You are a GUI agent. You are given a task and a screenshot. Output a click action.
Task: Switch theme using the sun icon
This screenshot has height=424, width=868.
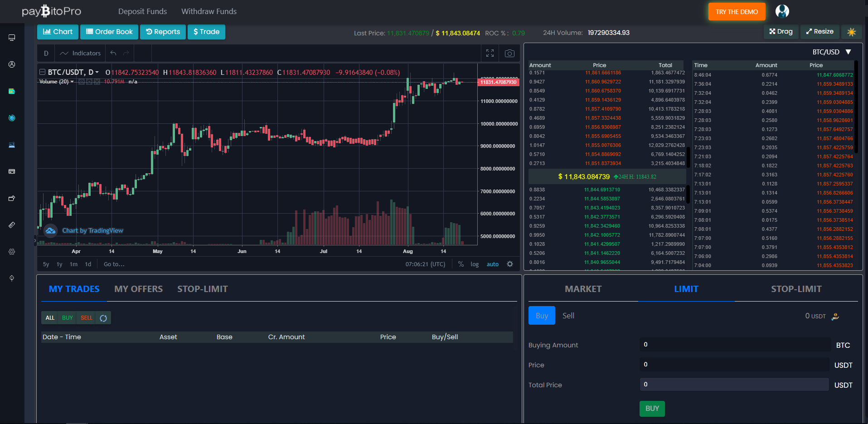[851, 32]
